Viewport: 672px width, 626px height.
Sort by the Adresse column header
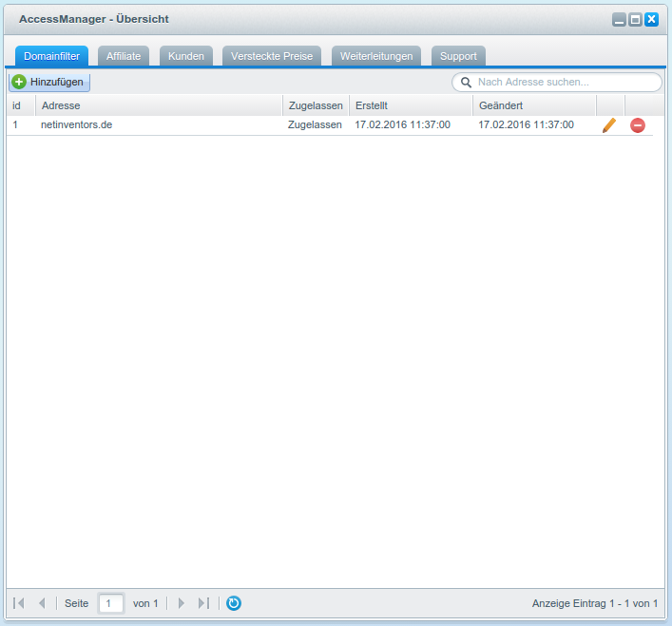[158, 105]
